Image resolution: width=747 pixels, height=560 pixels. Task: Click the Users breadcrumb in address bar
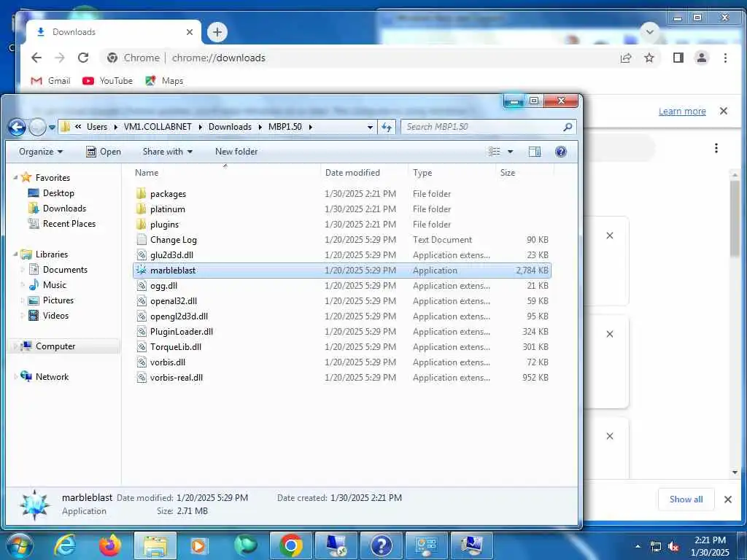pos(97,127)
